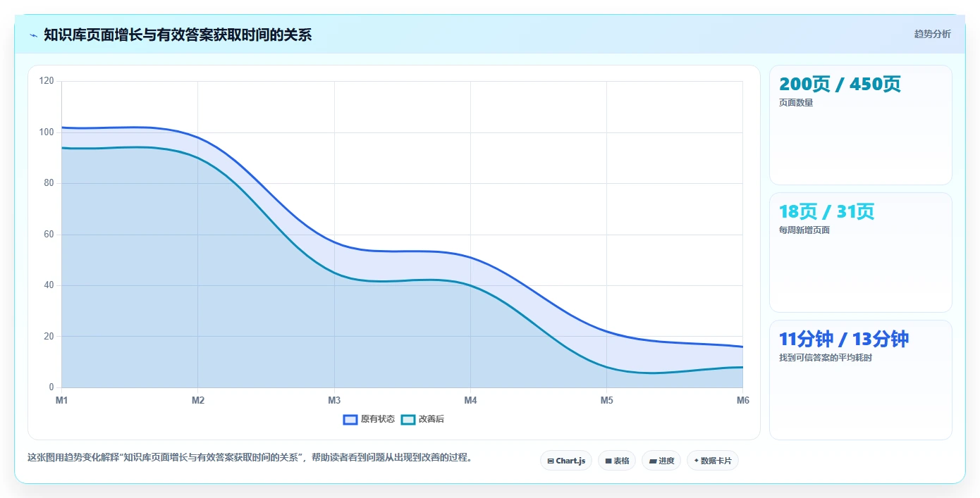Click the 100 y-axis value

click(x=47, y=132)
